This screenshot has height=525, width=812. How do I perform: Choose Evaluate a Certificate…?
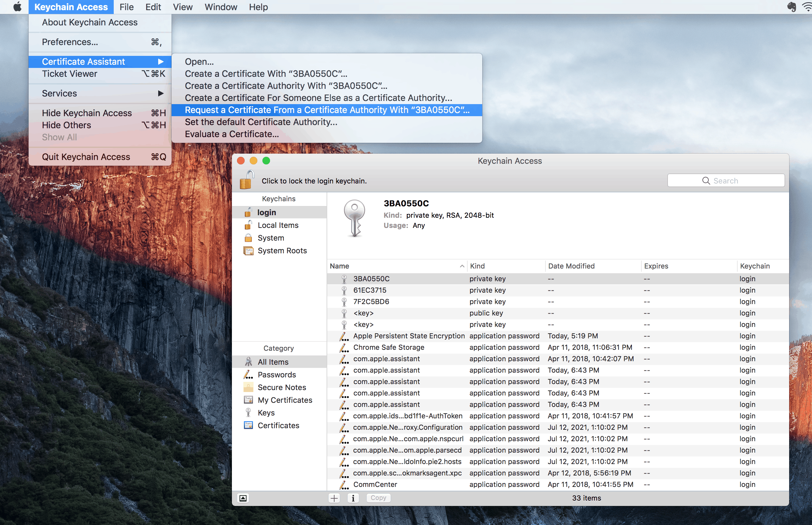(327, 134)
